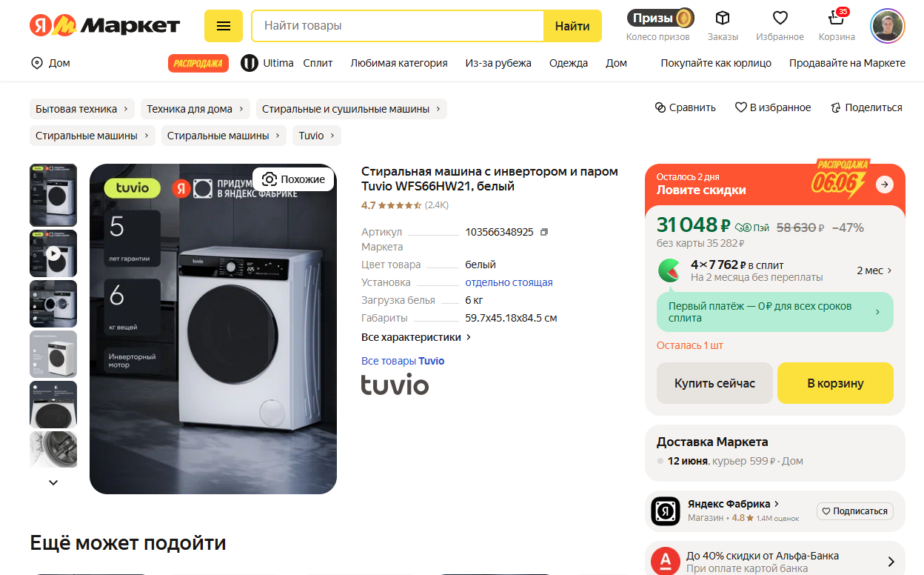This screenshot has width=924, height=575.
Task: Open the 'отдельно стоящая' installation link
Action: point(509,282)
